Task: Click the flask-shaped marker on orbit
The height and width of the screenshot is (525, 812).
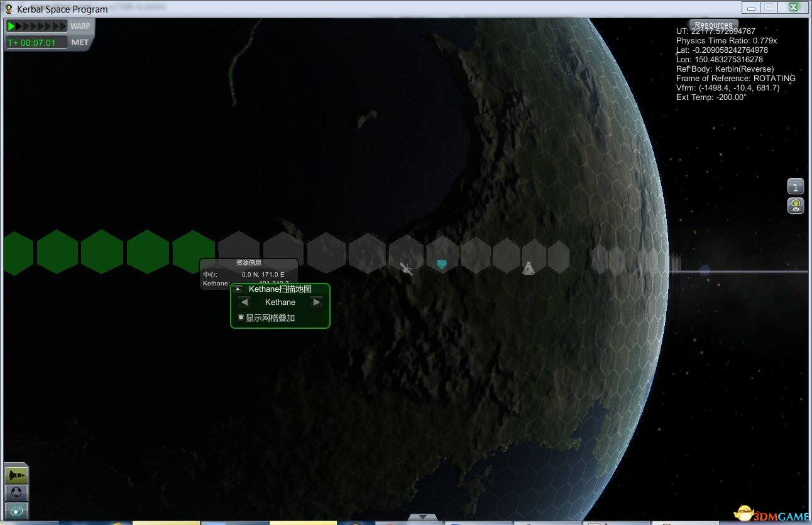Action: [x=529, y=268]
